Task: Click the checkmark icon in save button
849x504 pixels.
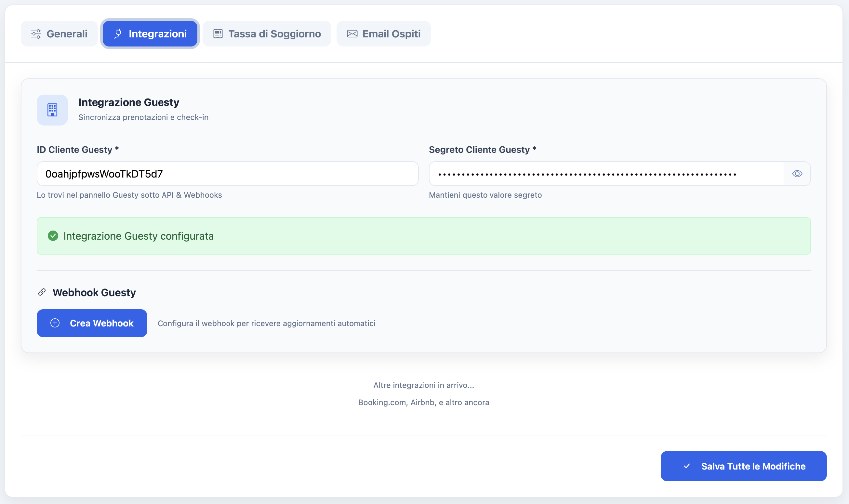Action: (x=686, y=466)
